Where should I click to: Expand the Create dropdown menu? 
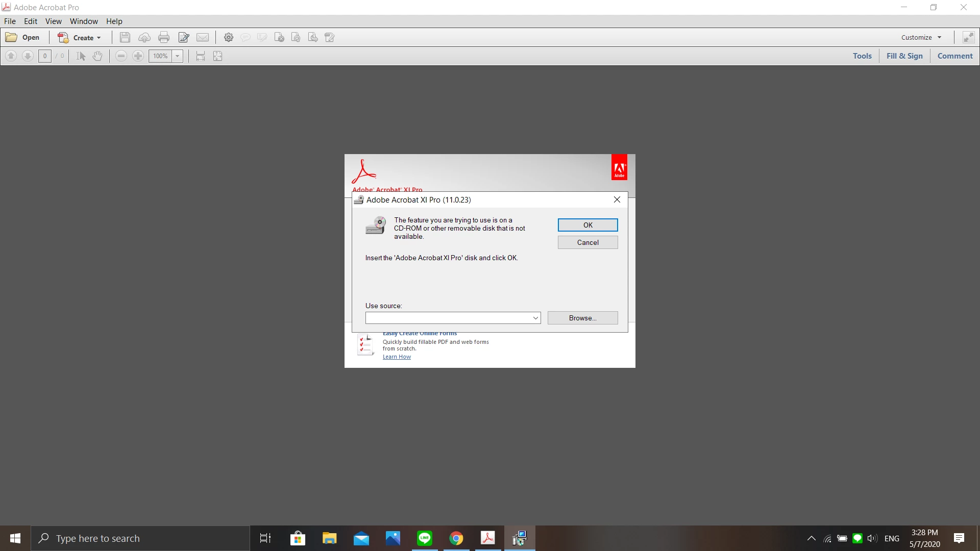pos(99,38)
